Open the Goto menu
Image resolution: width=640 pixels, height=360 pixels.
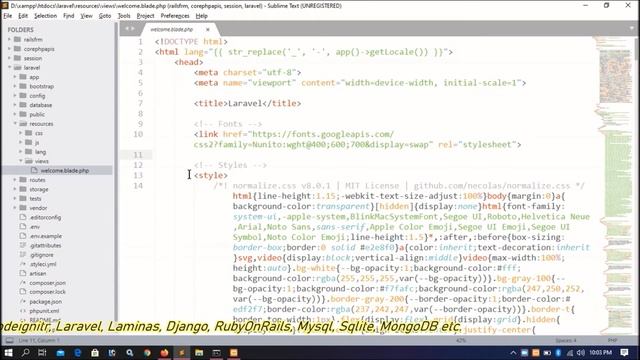coord(105,16)
